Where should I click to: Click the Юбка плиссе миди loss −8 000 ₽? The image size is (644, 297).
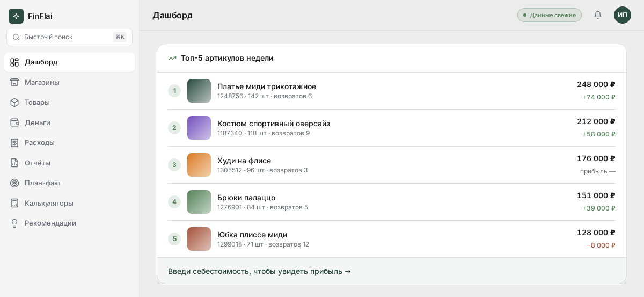click(601, 245)
